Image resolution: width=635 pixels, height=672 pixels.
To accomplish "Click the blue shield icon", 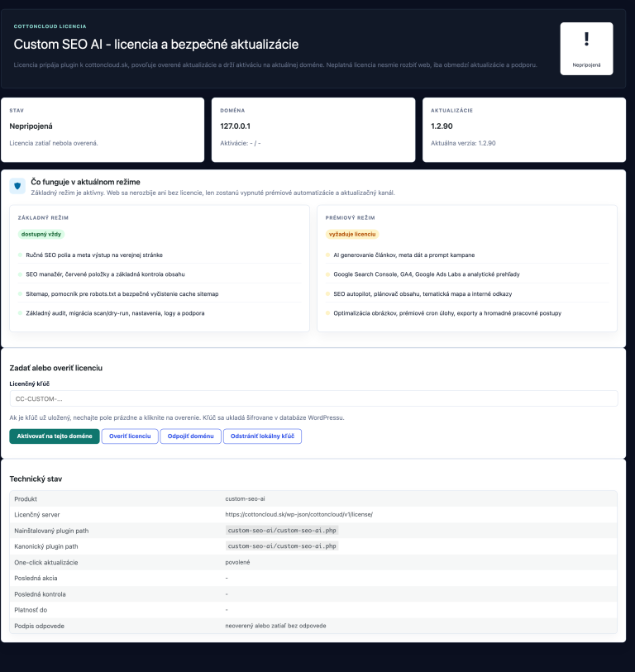I will click(17, 186).
